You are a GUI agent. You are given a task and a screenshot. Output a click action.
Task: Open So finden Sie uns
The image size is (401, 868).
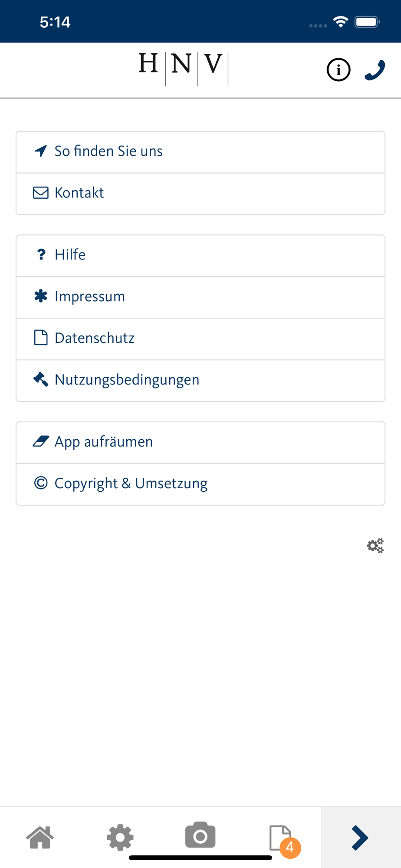[x=200, y=152]
